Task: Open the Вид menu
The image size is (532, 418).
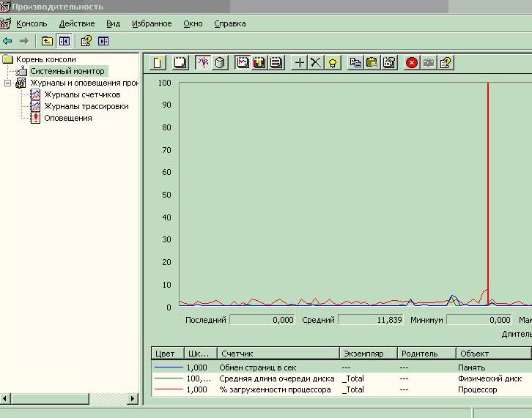Action: tap(114, 23)
